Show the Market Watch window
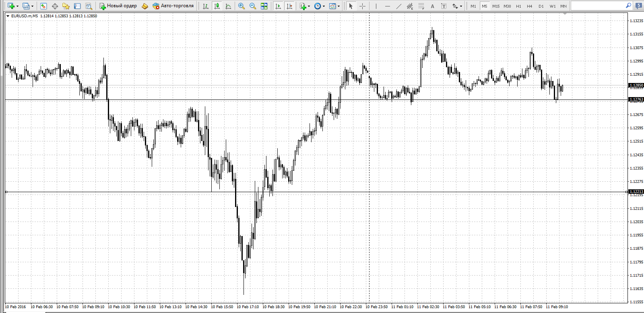Viewport: 644px width, 313px height. [x=43, y=6]
